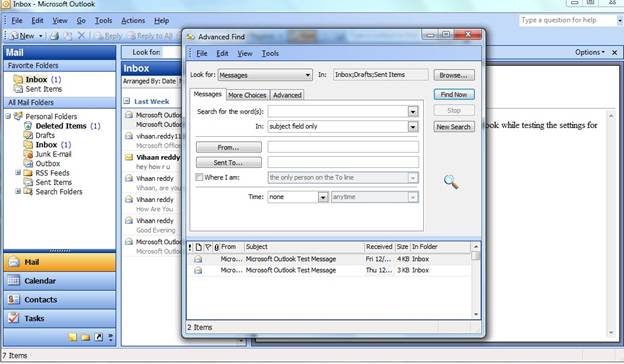
Task: Click the From... button
Action: (x=229, y=148)
